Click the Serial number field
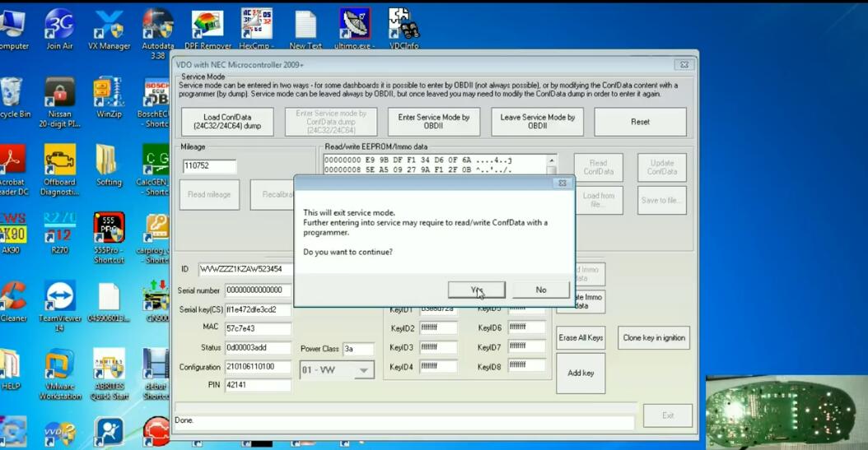Viewport: 868px width, 450px height. (258, 290)
